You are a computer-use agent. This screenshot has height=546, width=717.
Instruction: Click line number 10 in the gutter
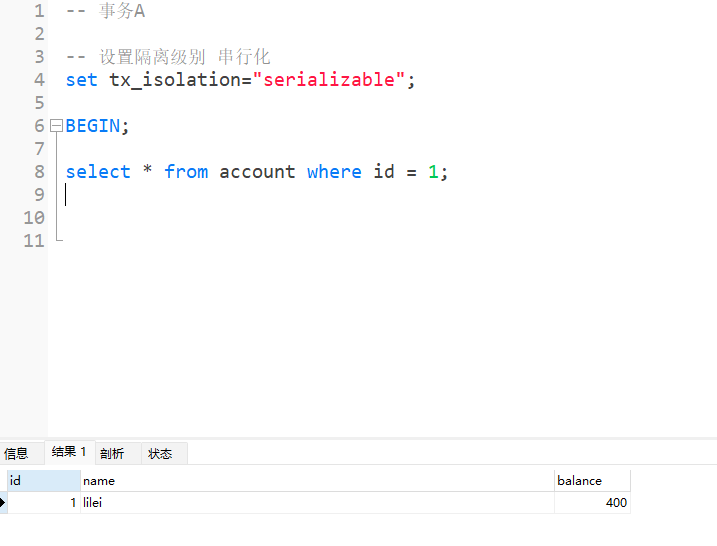34,218
